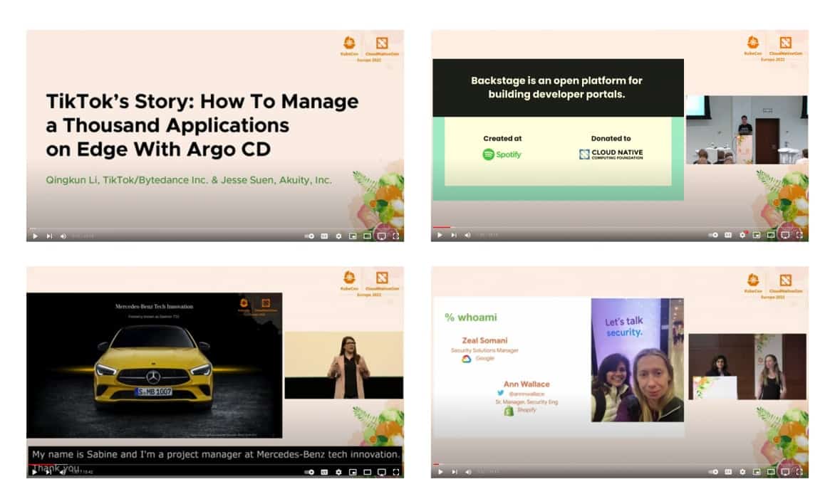Enter fullscreen on Mercedes-Benz video

(x=395, y=472)
